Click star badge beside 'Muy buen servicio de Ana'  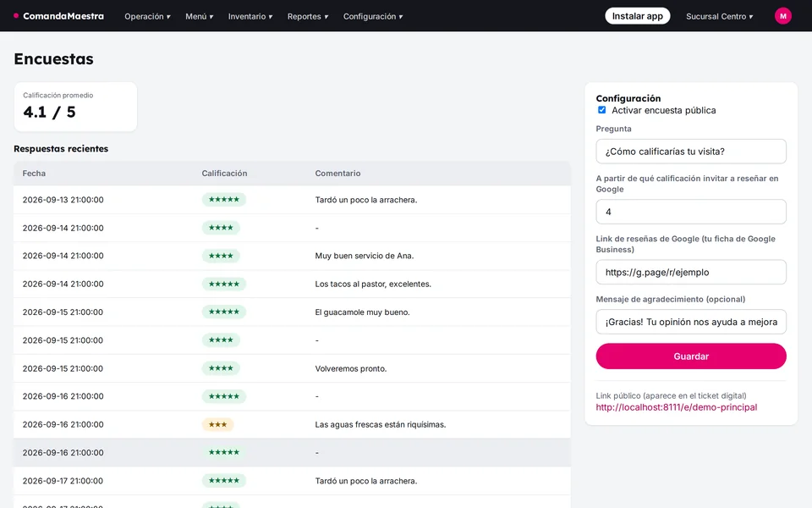221,256
